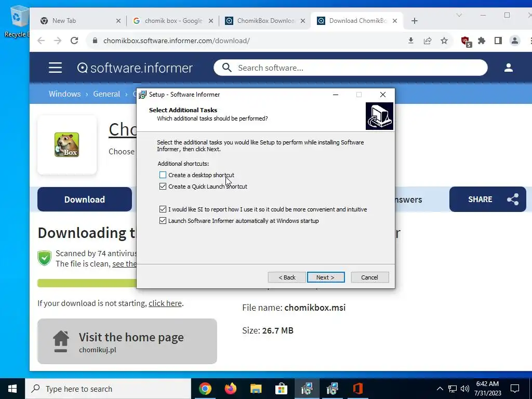Open Microsoft Store from the taskbar
Viewport: 532px width, 399px height.
(281, 389)
